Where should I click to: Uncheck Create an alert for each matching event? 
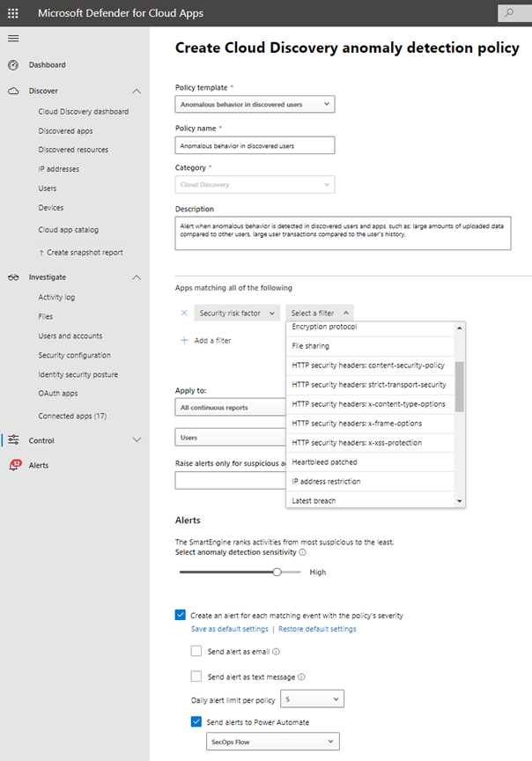[181, 615]
